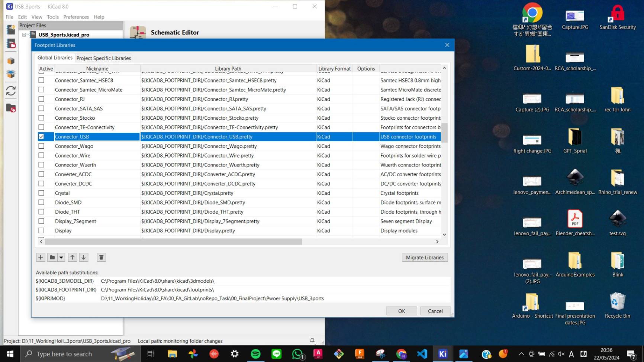Viewport: 644px width, 362px height.
Task: Open the Edit menu in KiCad
Action: (x=22, y=17)
